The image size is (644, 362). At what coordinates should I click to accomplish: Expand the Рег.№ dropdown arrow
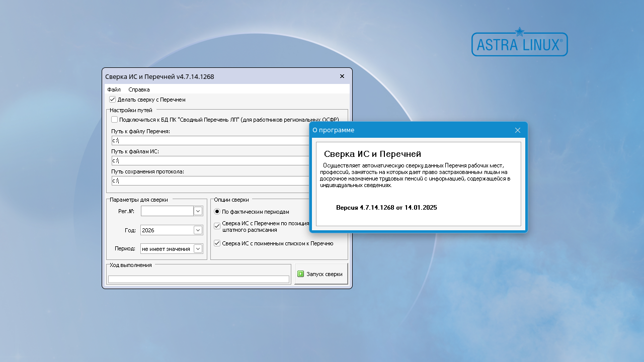pyautogui.click(x=198, y=211)
